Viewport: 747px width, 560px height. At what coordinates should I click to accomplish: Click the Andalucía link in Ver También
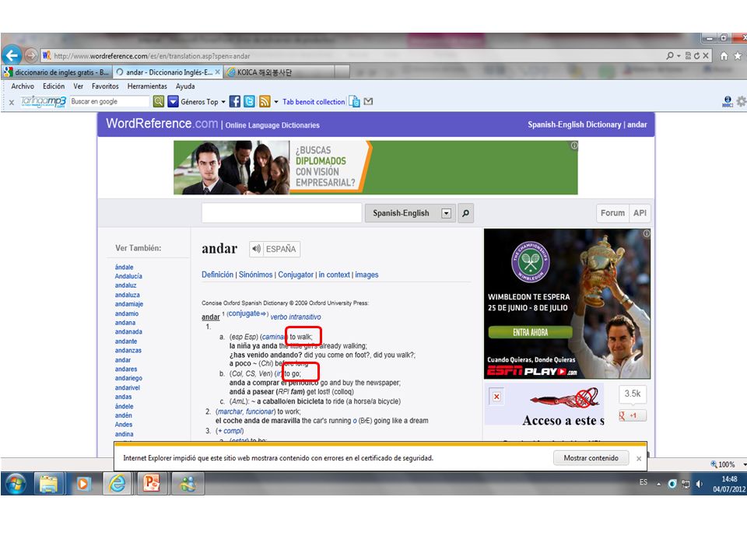pos(128,276)
